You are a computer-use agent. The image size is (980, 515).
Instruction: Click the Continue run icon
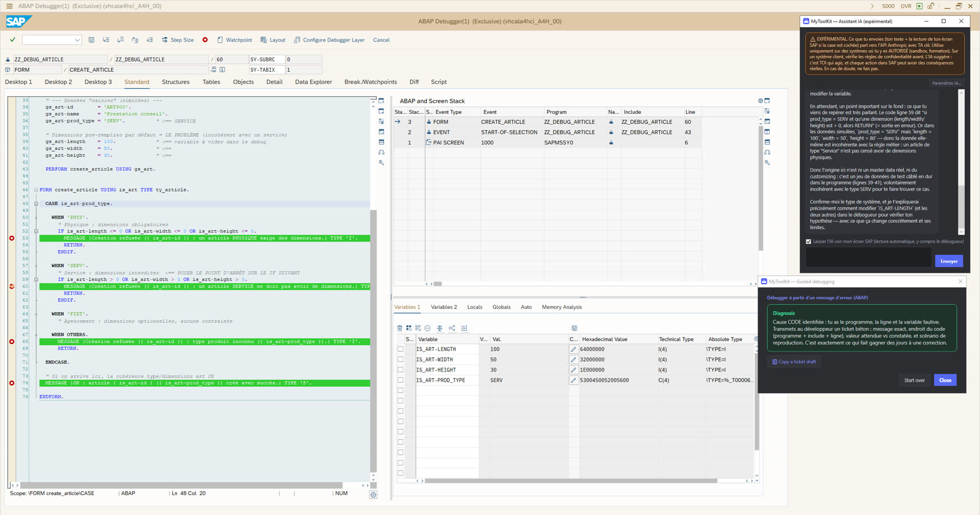click(150, 40)
